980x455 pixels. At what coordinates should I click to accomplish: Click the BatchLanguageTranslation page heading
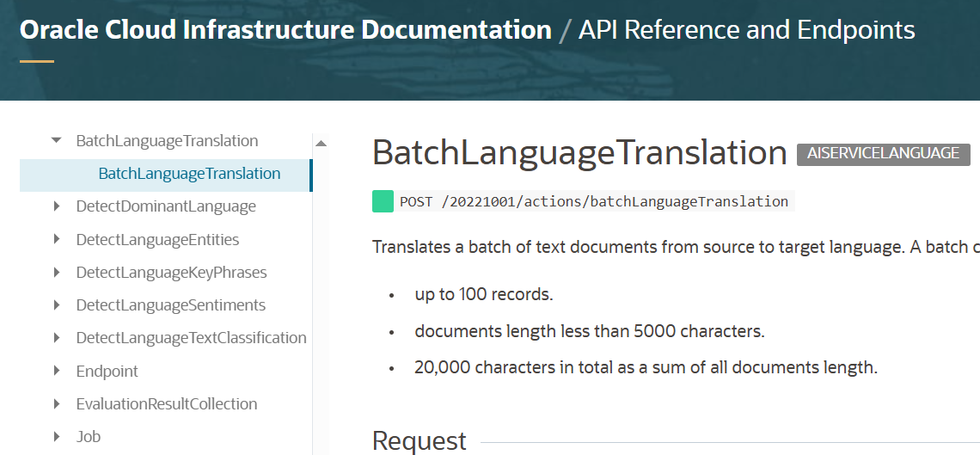pyautogui.click(x=579, y=152)
